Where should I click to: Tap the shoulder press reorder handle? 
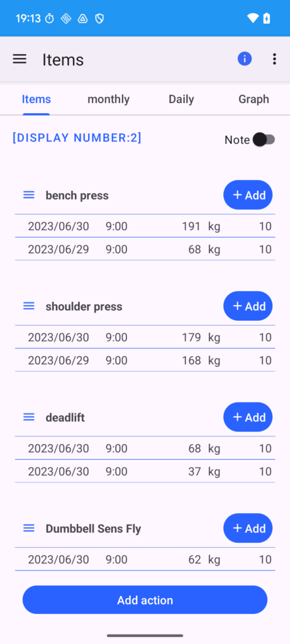pyautogui.click(x=29, y=306)
